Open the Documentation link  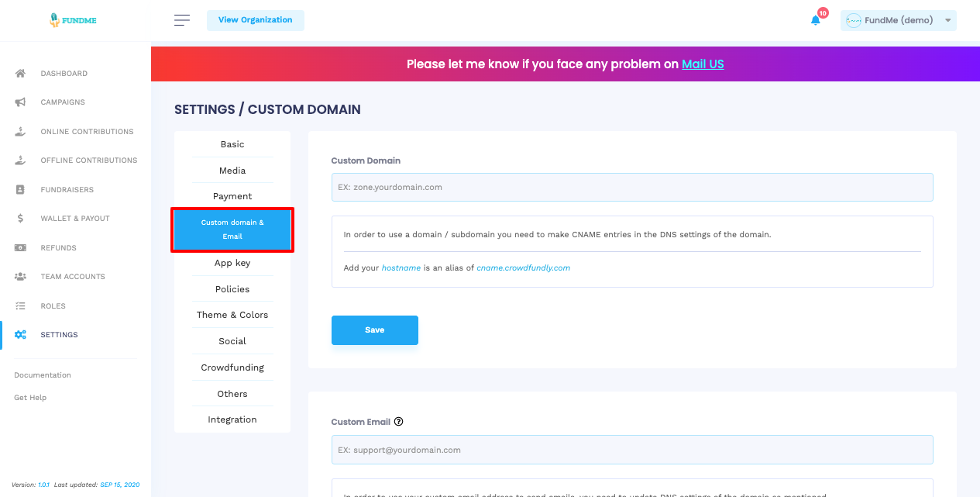43,375
